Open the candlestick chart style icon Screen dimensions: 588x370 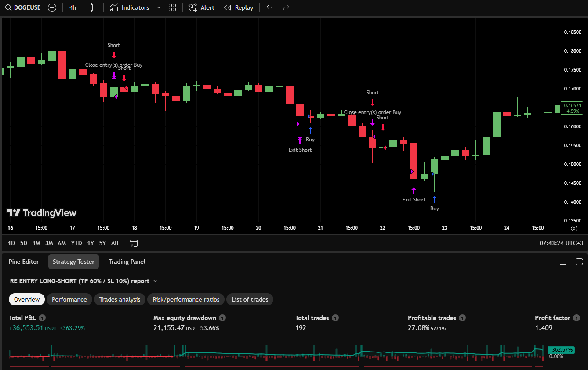click(x=93, y=7)
